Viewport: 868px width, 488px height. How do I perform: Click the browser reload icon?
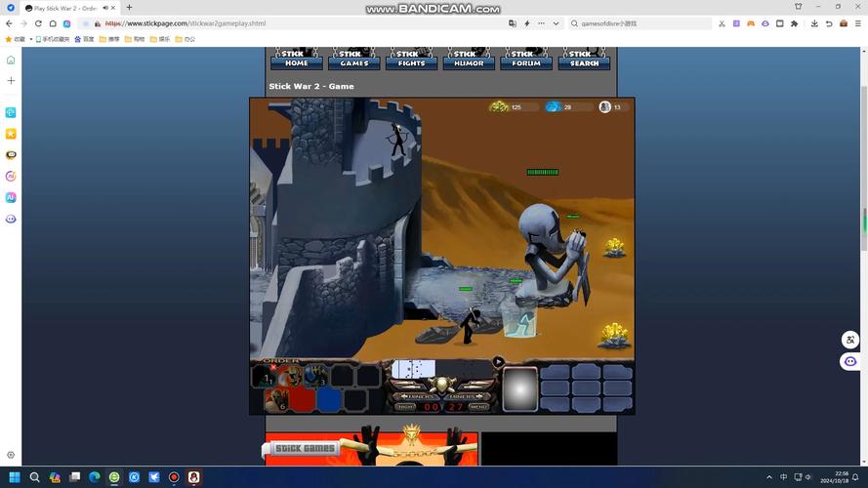38,23
